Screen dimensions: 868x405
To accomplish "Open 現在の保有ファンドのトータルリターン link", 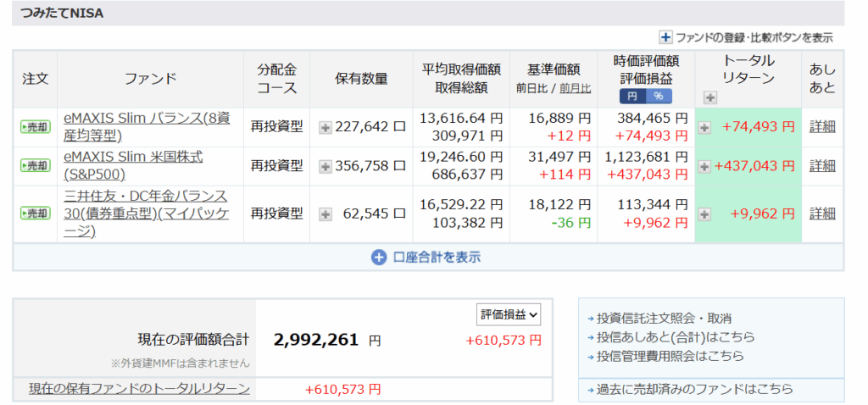I will click(x=139, y=389).
